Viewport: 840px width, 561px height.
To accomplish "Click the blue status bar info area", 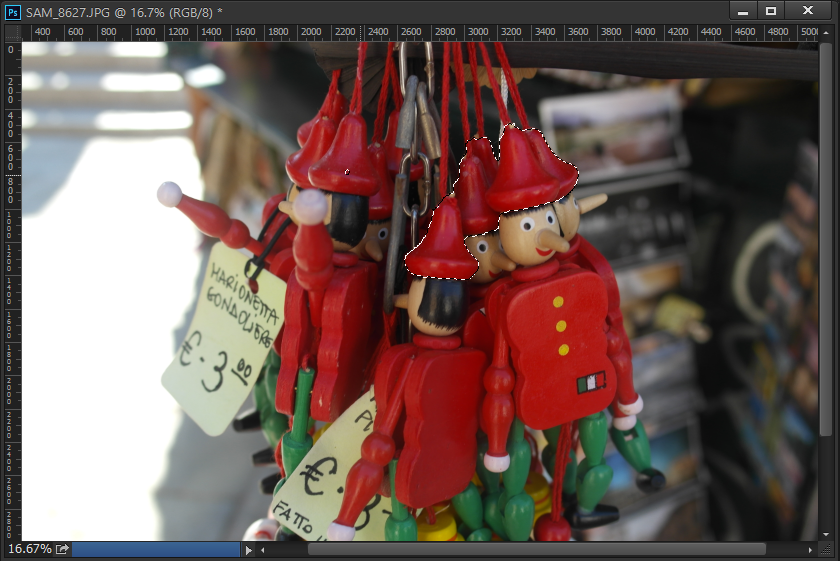I will pos(156,549).
